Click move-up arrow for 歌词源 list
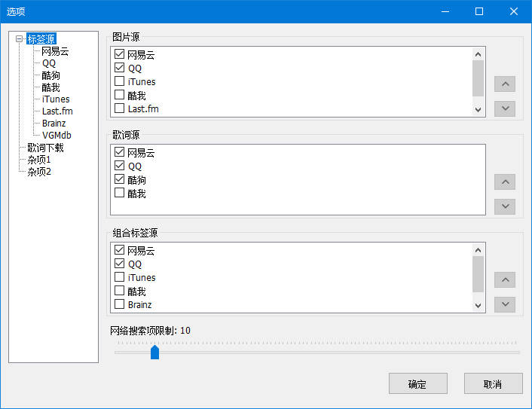 point(505,182)
